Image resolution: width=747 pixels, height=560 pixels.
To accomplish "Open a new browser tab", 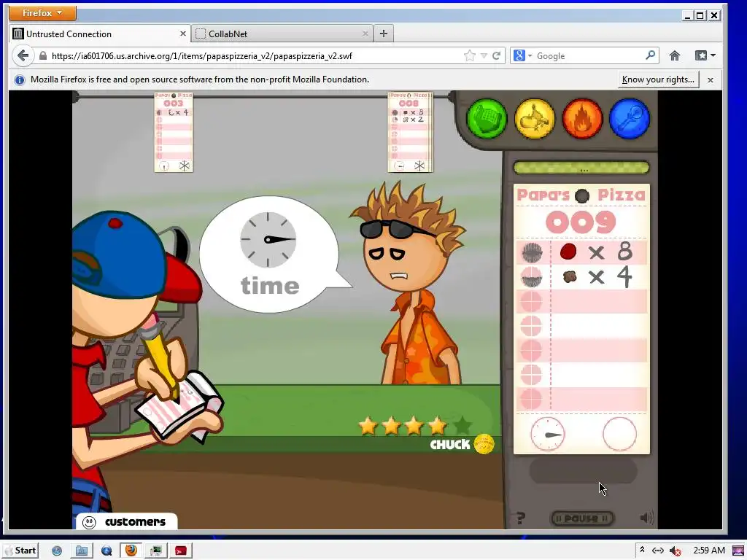I will 384,34.
